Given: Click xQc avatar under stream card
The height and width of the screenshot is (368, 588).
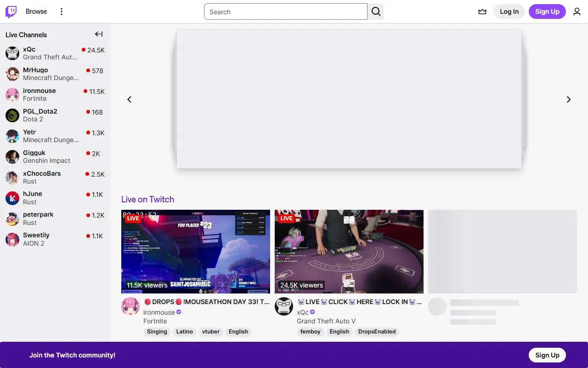Looking at the screenshot, I should coord(284,306).
